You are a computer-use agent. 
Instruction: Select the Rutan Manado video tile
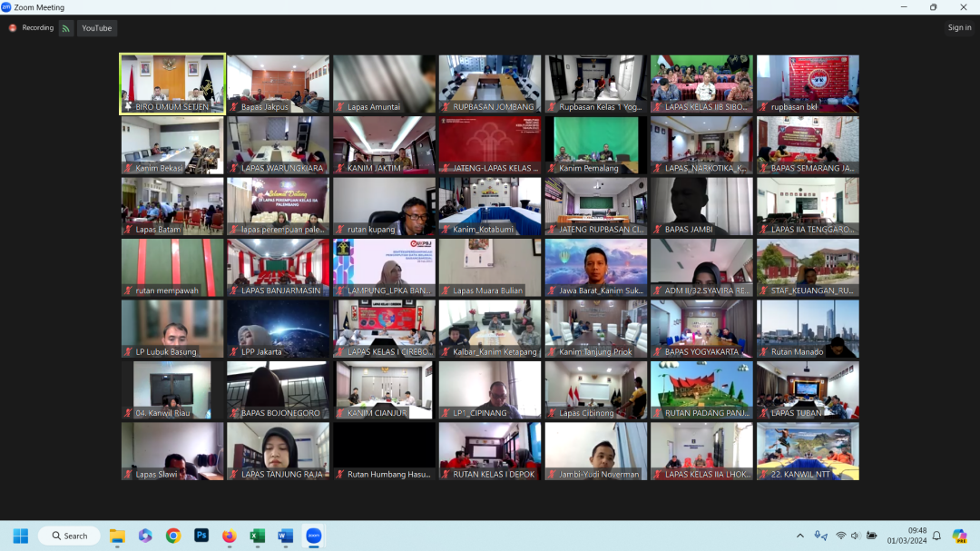tap(808, 329)
